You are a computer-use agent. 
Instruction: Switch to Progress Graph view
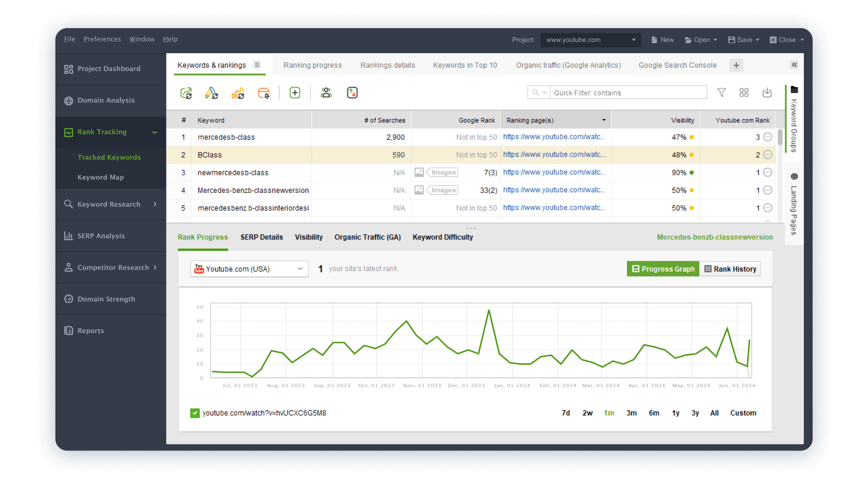click(663, 269)
